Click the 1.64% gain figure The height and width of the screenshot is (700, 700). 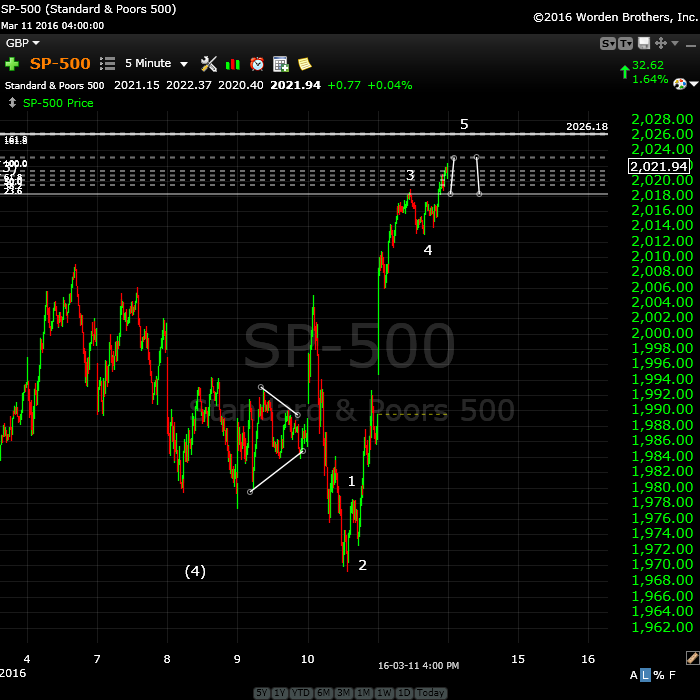point(650,79)
